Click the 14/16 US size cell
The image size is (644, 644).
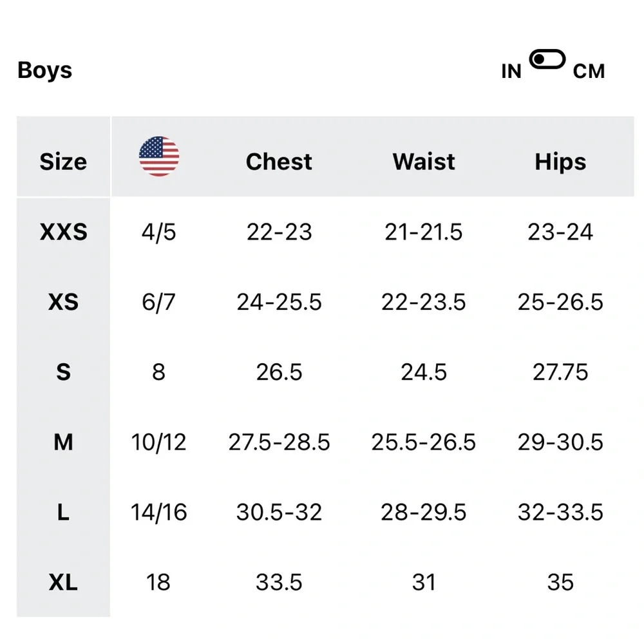pos(158,512)
